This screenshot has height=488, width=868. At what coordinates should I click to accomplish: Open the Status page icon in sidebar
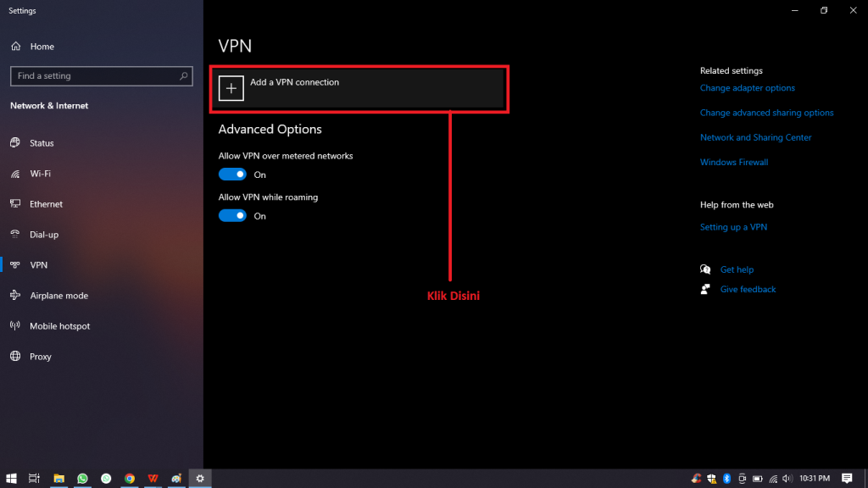[x=17, y=142]
